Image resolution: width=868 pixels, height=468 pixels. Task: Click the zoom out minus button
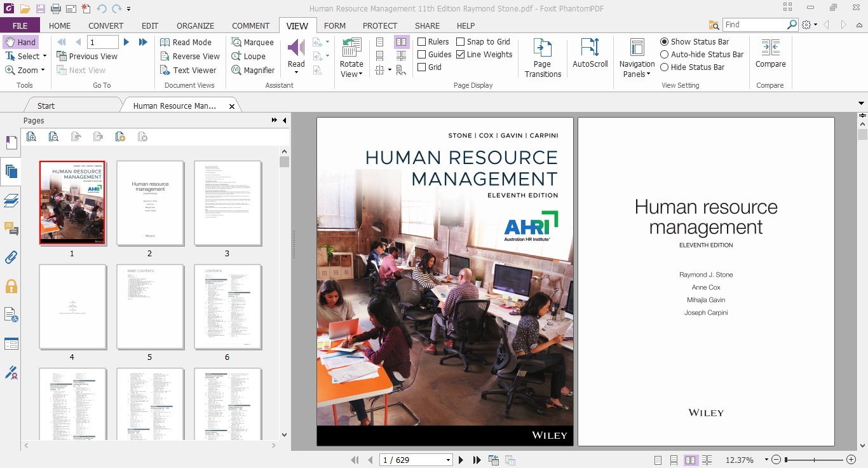pos(776,460)
